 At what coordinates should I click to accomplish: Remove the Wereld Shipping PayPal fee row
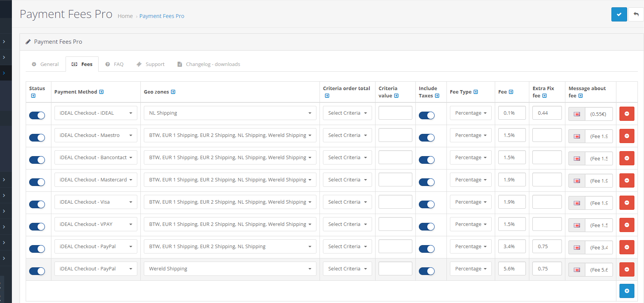tap(626, 269)
